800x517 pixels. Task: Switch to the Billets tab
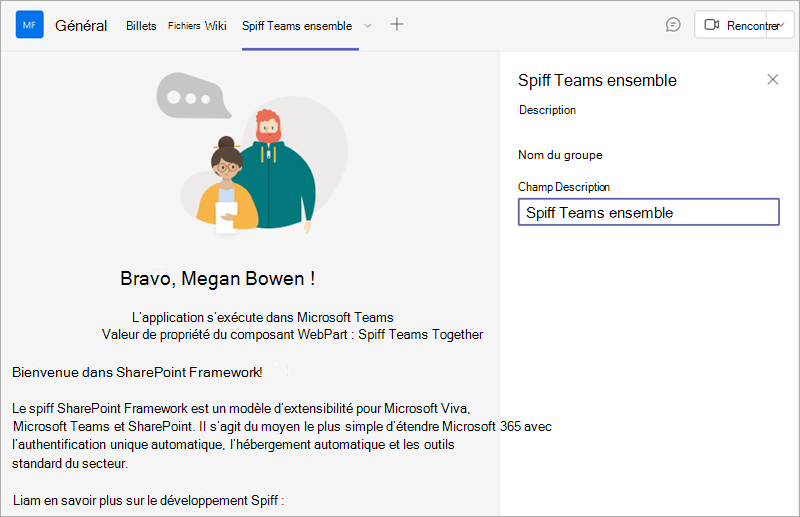(141, 26)
